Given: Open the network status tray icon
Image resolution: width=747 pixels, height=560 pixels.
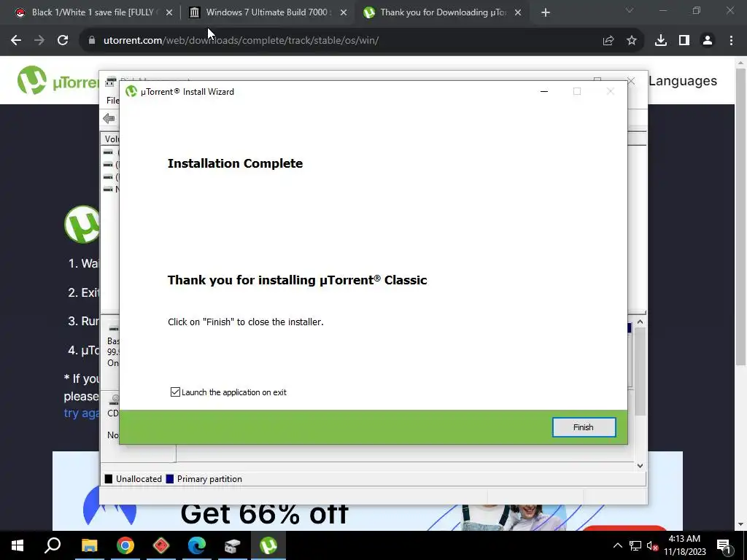Looking at the screenshot, I should tap(635, 545).
